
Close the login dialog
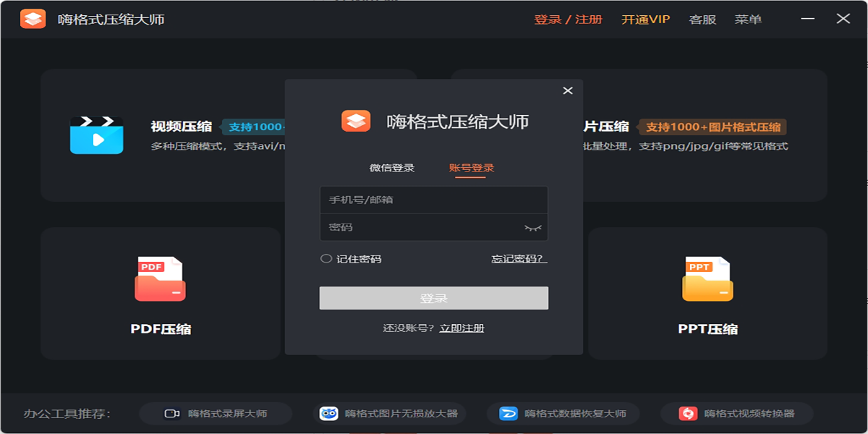point(568,90)
